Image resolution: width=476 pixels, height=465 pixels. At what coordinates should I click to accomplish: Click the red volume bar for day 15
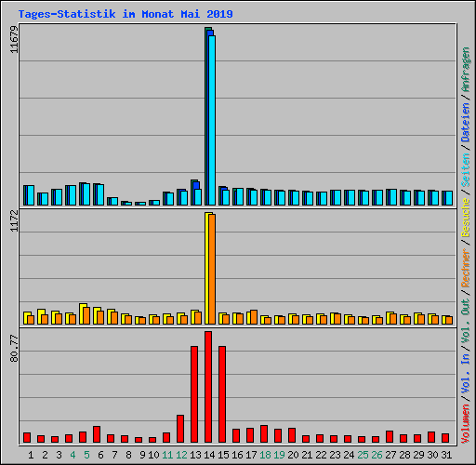pyautogui.click(x=222, y=394)
